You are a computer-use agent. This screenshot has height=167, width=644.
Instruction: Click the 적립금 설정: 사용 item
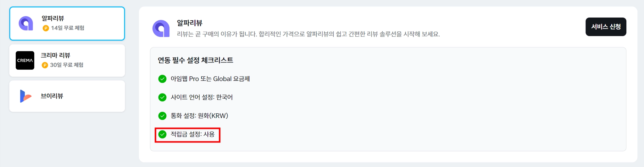tap(192, 134)
